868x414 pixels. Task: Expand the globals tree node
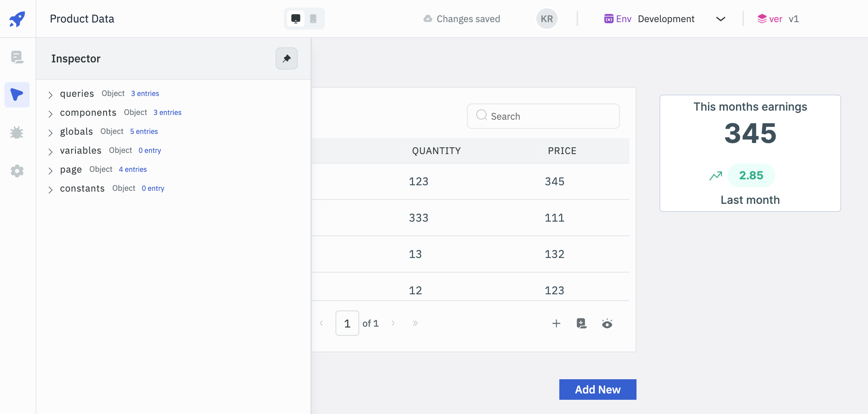(51, 133)
